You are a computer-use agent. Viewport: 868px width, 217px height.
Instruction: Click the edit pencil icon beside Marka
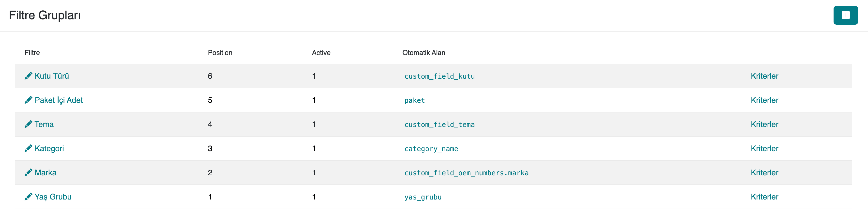pos(28,173)
